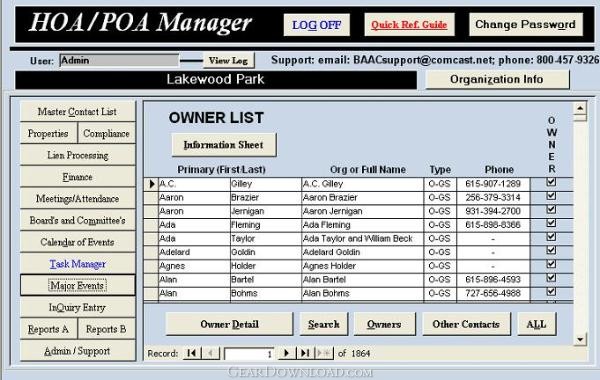Go to the previous record
Viewport: 600px width, 380px height.
tap(210, 353)
